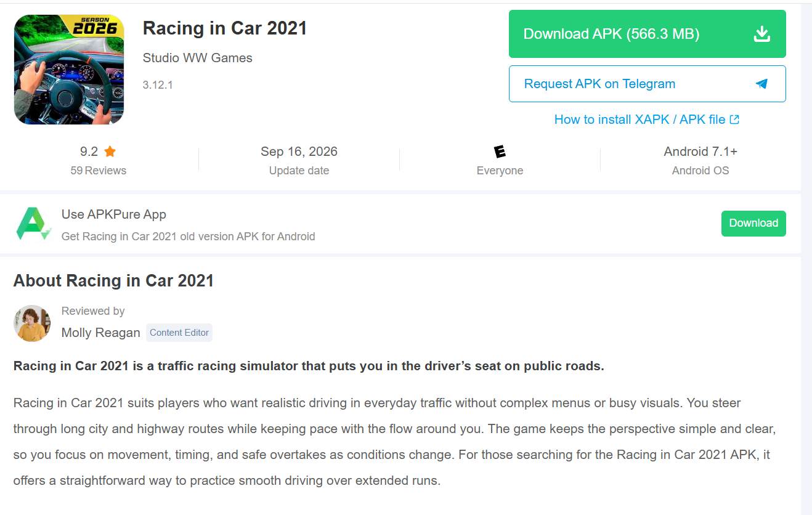The width and height of the screenshot is (812, 515).
Task: Click the orange rating star icon
Action: pyautogui.click(x=110, y=151)
